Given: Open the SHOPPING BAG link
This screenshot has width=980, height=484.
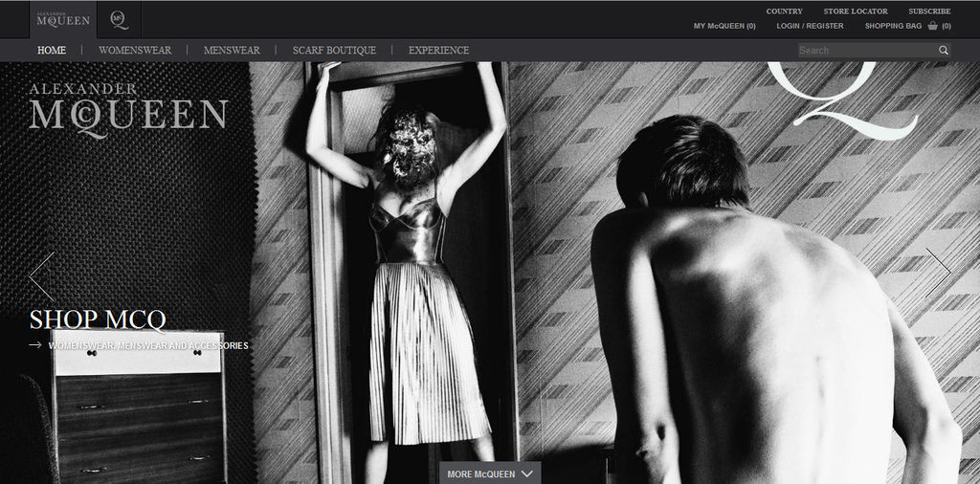Looking at the screenshot, I should tap(893, 26).
